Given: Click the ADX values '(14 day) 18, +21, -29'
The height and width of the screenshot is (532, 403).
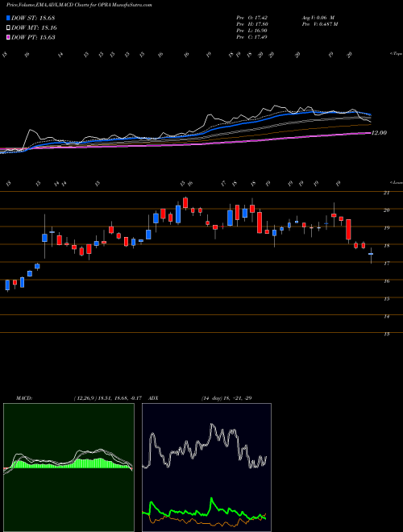Looking at the screenshot, I should coord(226,398).
